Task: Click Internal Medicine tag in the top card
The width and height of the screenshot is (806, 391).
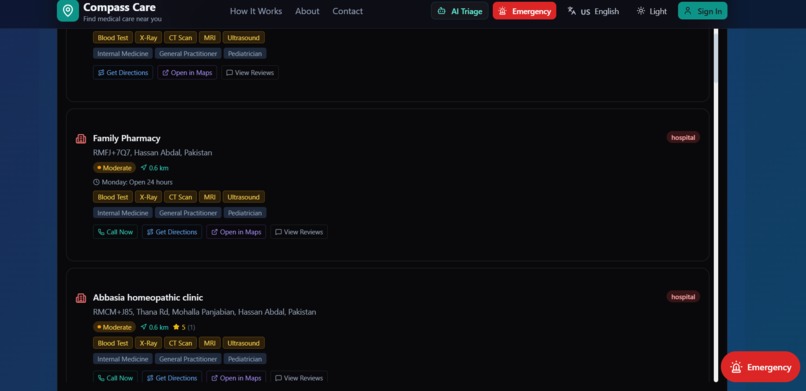Action: click(x=123, y=53)
